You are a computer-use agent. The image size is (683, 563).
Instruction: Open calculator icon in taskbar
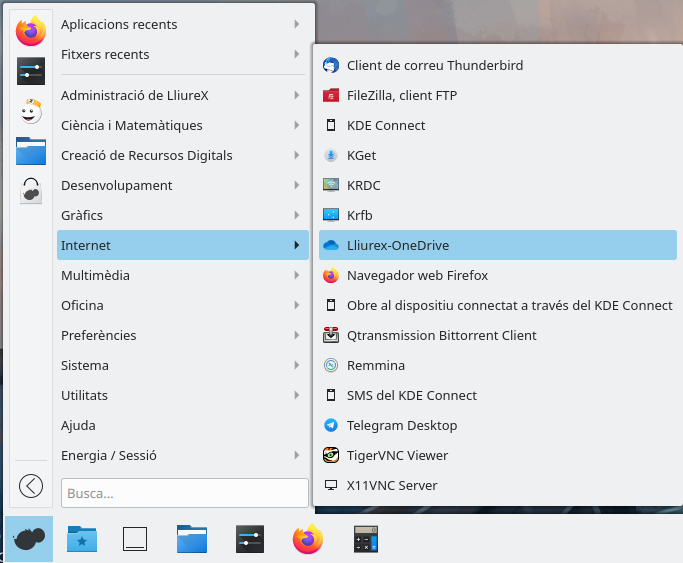coord(366,540)
